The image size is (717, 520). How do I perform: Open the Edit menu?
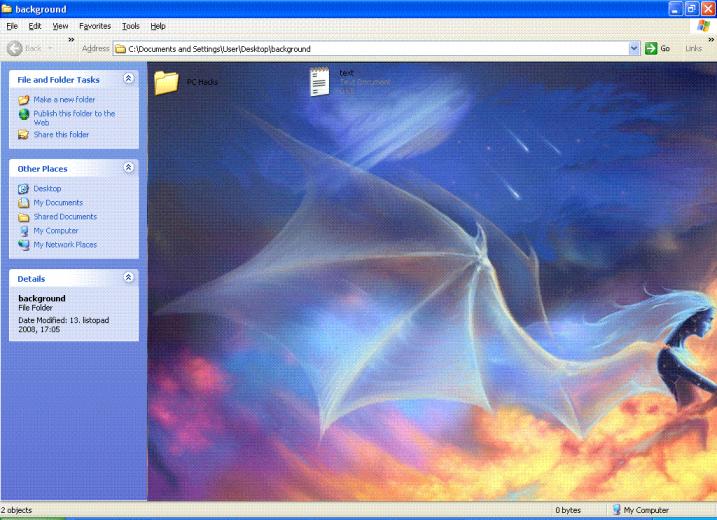point(35,26)
